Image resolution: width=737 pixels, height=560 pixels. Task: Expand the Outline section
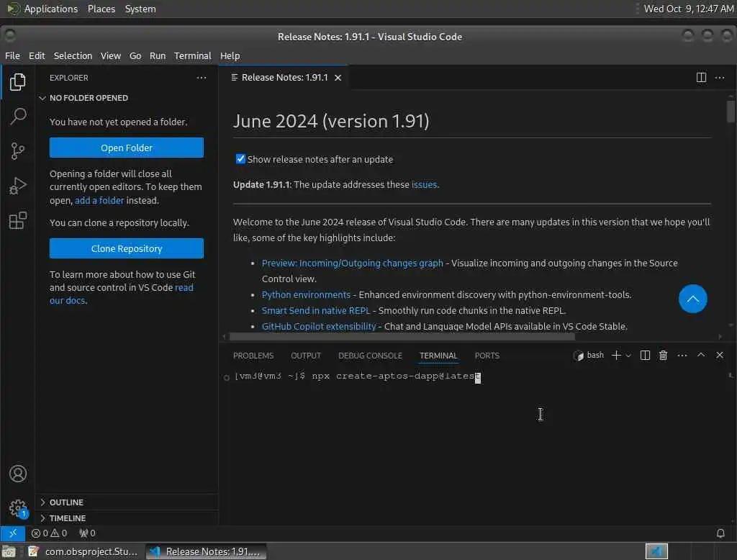coord(66,502)
